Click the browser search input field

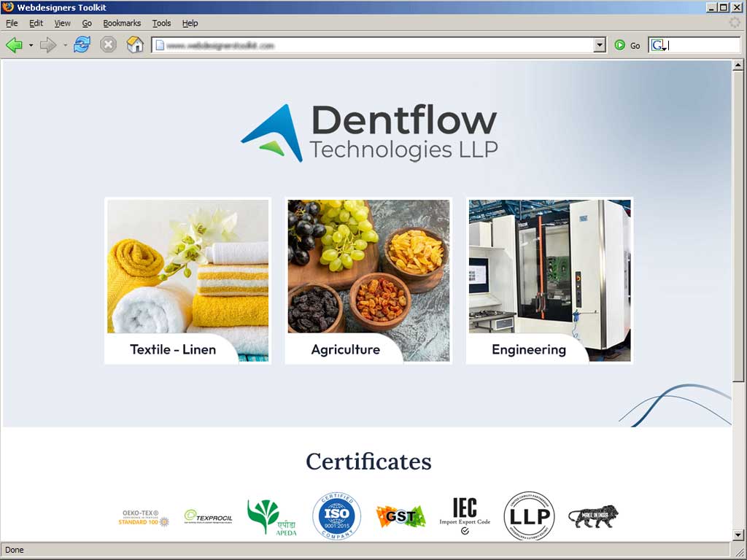tap(704, 45)
